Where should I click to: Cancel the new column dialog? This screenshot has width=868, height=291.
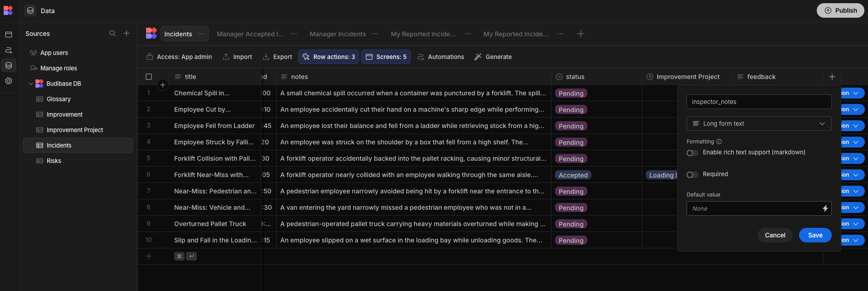[x=775, y=235]
